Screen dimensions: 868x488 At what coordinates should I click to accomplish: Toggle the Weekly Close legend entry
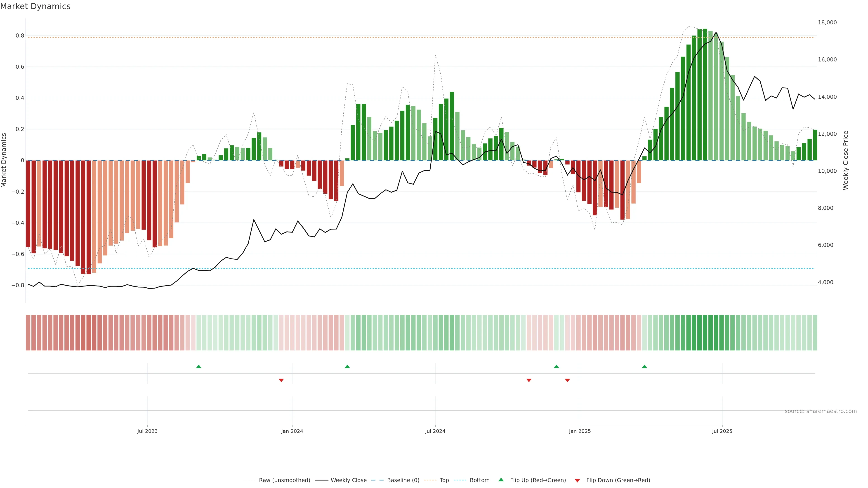(x=348, y=480)
